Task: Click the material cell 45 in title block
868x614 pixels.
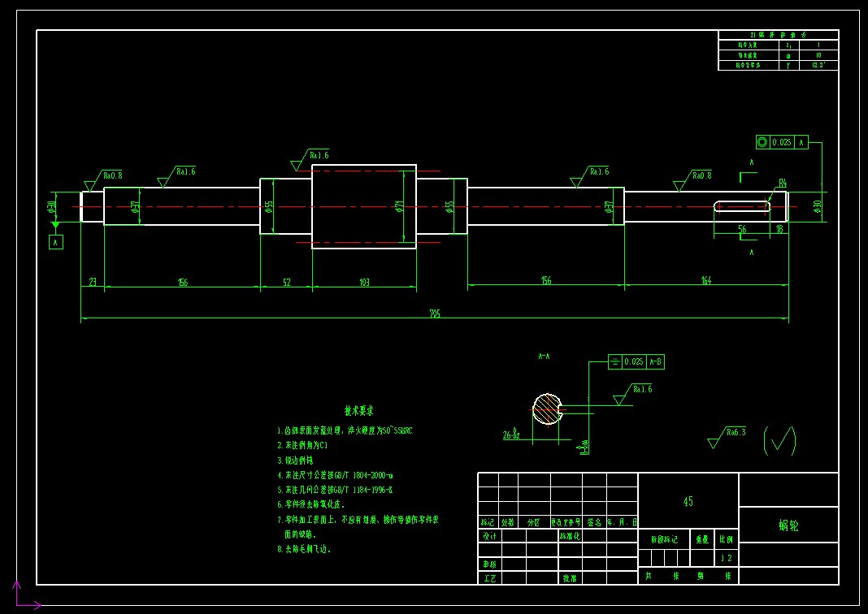Action: (688, 501)
